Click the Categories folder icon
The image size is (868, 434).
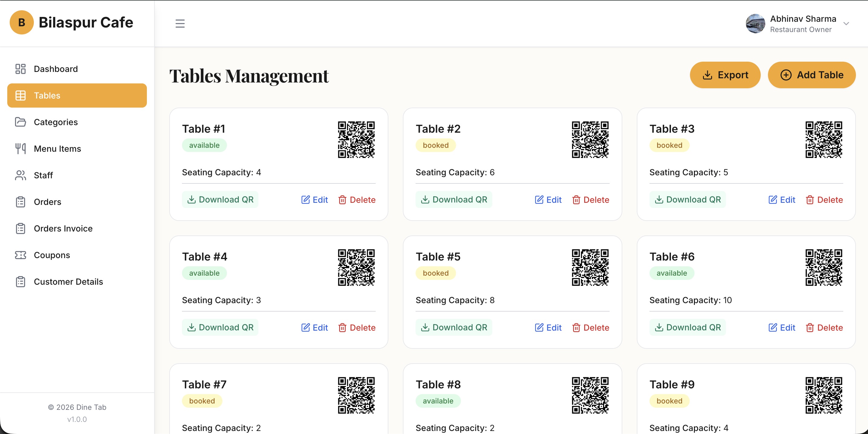point(21,122)
